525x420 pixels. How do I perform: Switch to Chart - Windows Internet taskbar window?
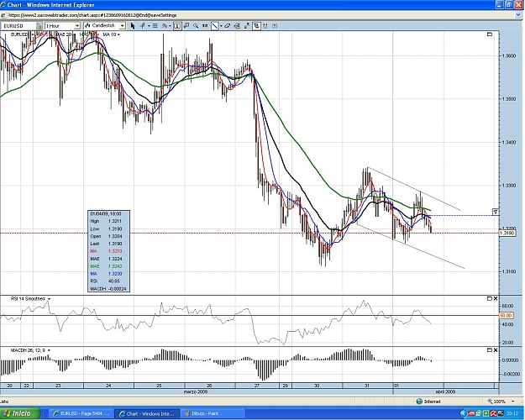pyautogui.click(x=147, y=413)
